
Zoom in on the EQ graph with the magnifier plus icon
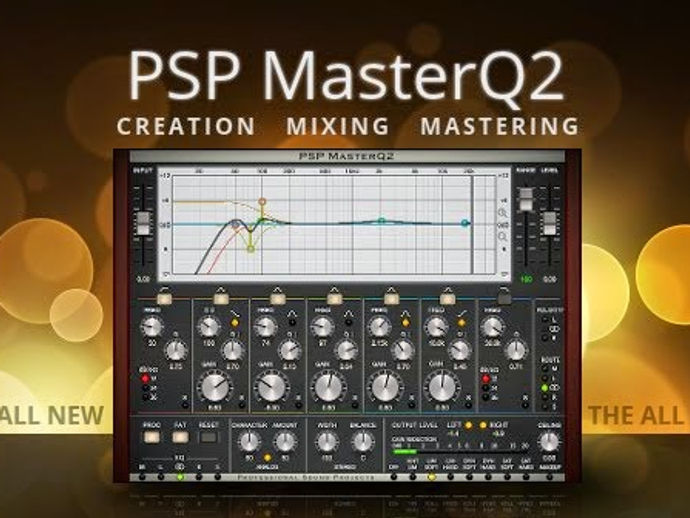click(x=503, y=213)
